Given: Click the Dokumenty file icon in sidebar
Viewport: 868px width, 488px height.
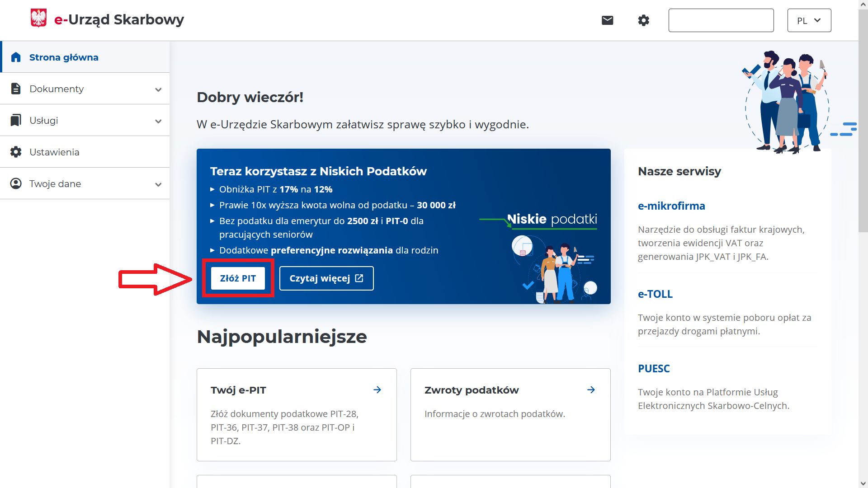Looking at the screenshot, I should (16, 89).
